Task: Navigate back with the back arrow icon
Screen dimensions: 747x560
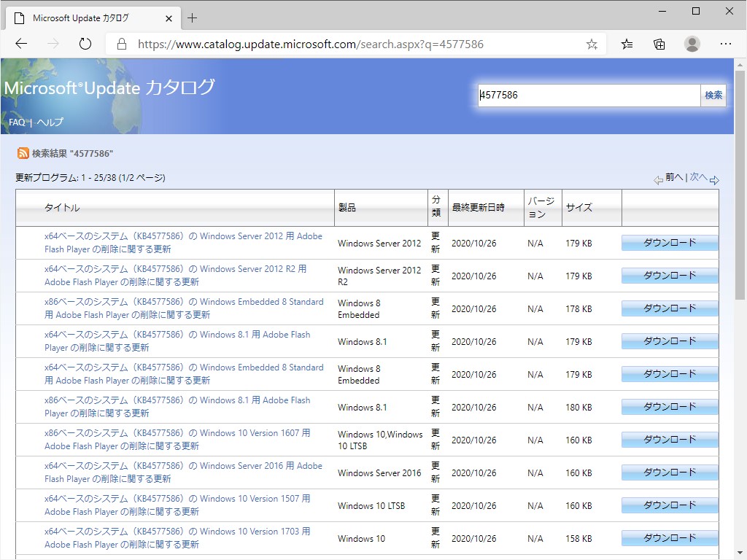Action: tap(21, 44)
